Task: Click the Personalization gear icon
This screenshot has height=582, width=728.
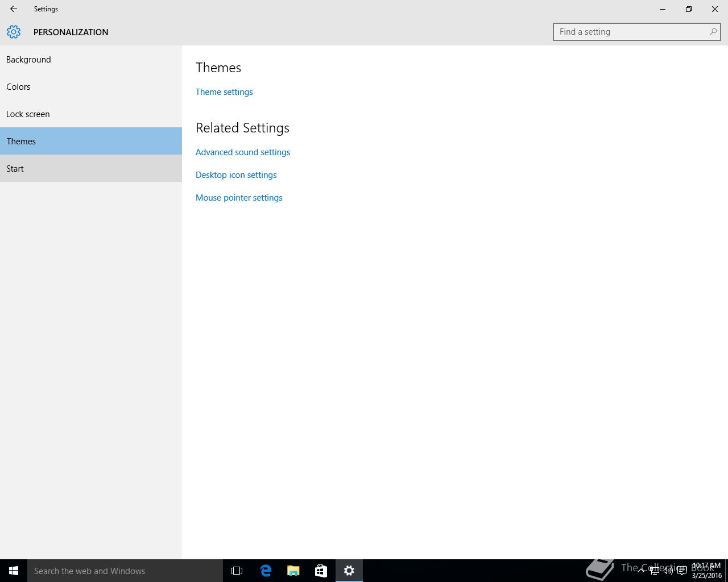Action: (x=14, y=32)
